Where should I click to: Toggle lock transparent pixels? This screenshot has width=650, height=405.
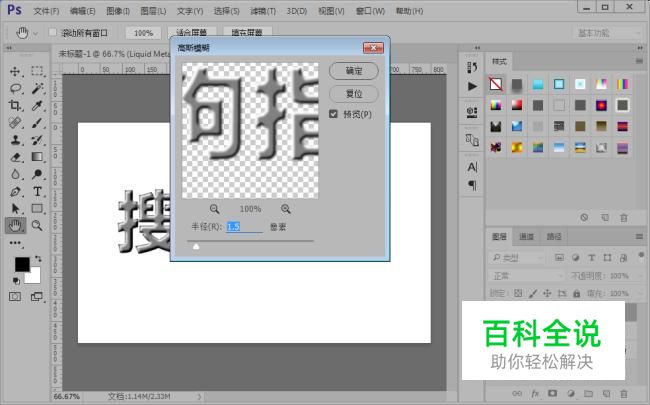pos(518,293)
